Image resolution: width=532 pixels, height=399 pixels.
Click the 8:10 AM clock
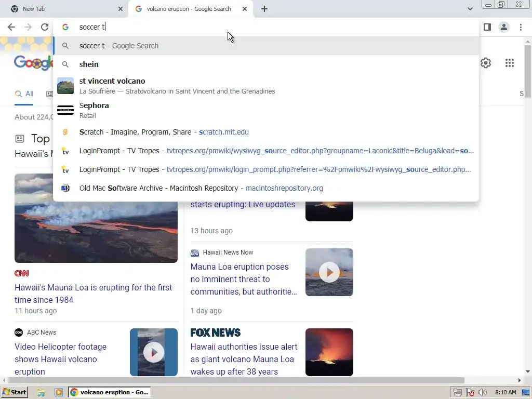click(x=506, y=393)
